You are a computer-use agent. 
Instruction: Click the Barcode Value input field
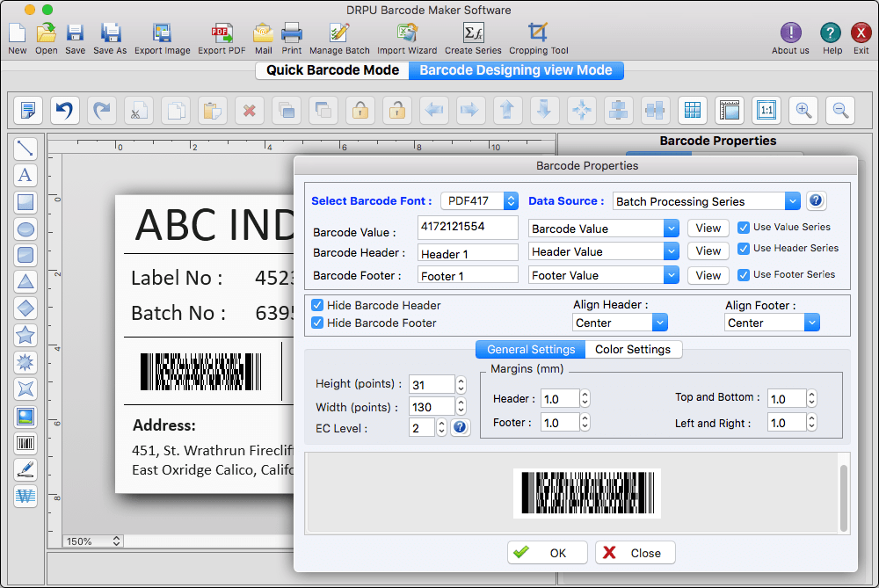tap(468, 227)
